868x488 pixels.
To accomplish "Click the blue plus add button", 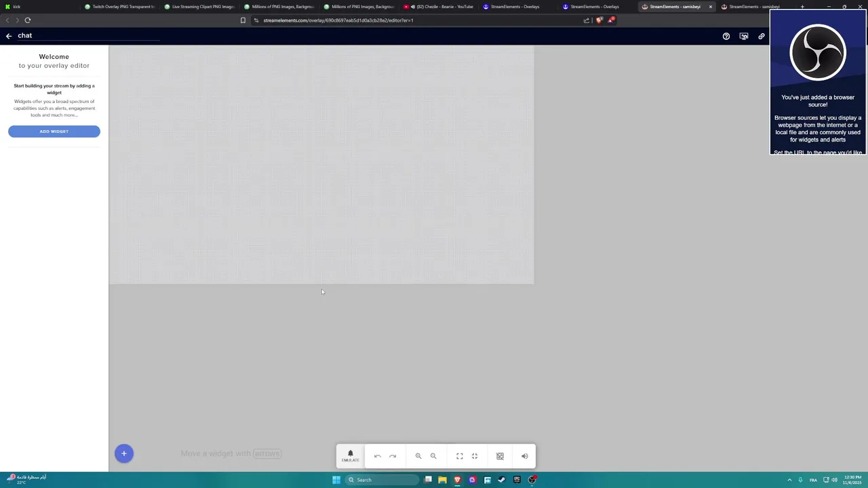I will 124,453.
